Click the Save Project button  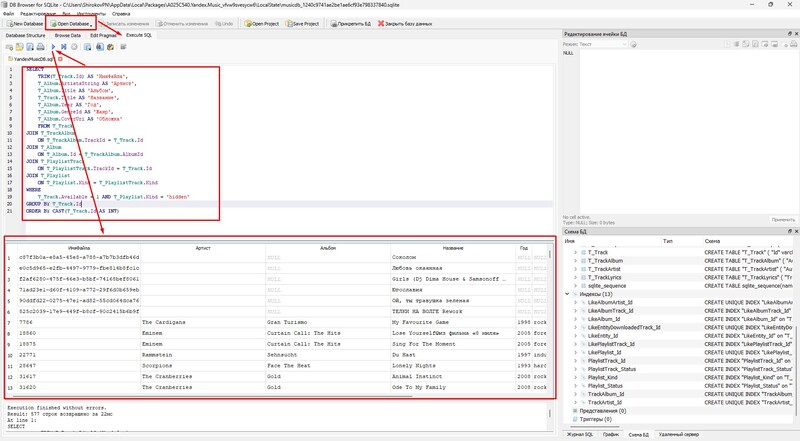304,23
